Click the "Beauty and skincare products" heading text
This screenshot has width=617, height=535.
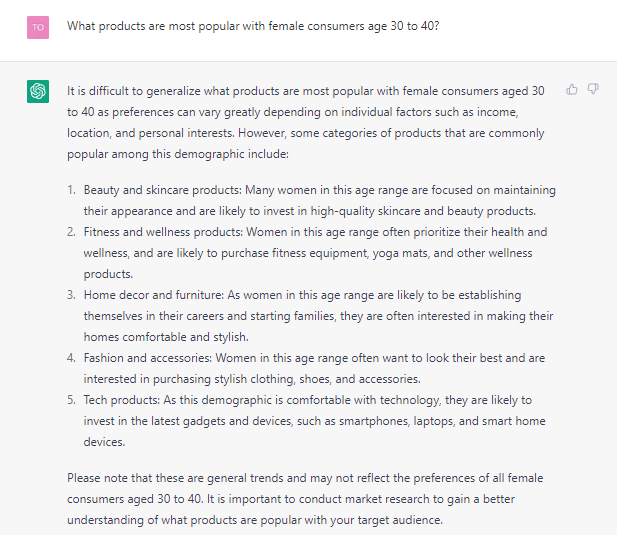pos(162,190)
